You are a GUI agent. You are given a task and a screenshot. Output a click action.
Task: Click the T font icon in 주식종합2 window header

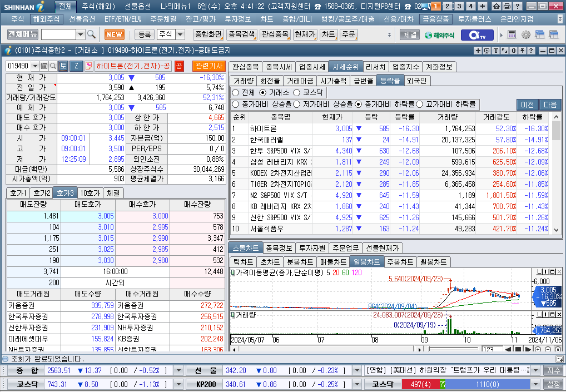[496, 51]
